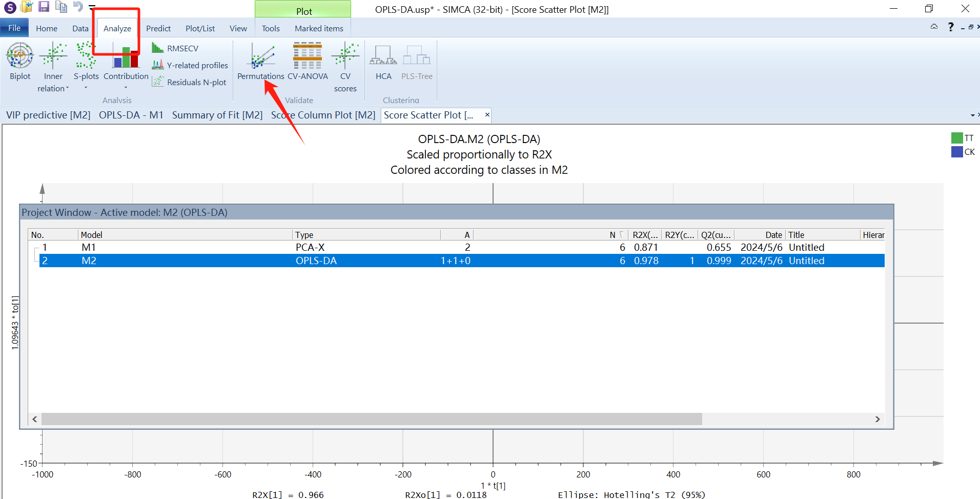Open the Plot/List ribbon tab
The width and height of the screenshot is (980, 499).
200,29
